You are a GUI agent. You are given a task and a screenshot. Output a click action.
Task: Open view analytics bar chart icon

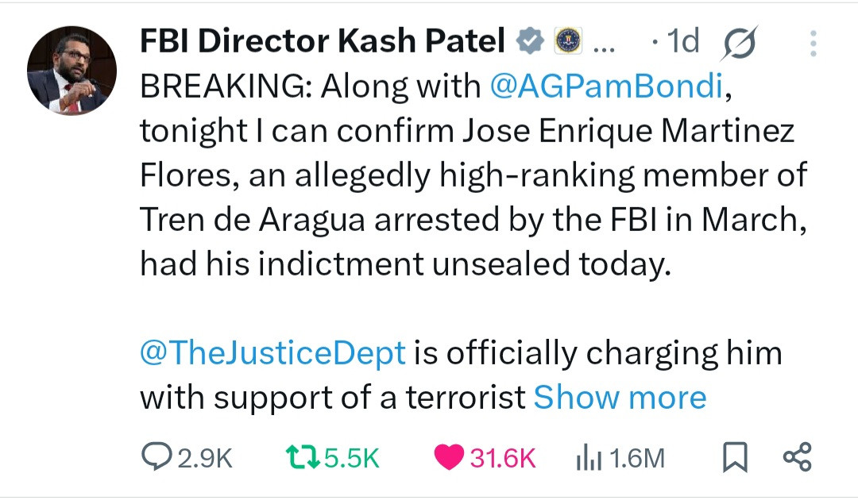coord(586,457)
